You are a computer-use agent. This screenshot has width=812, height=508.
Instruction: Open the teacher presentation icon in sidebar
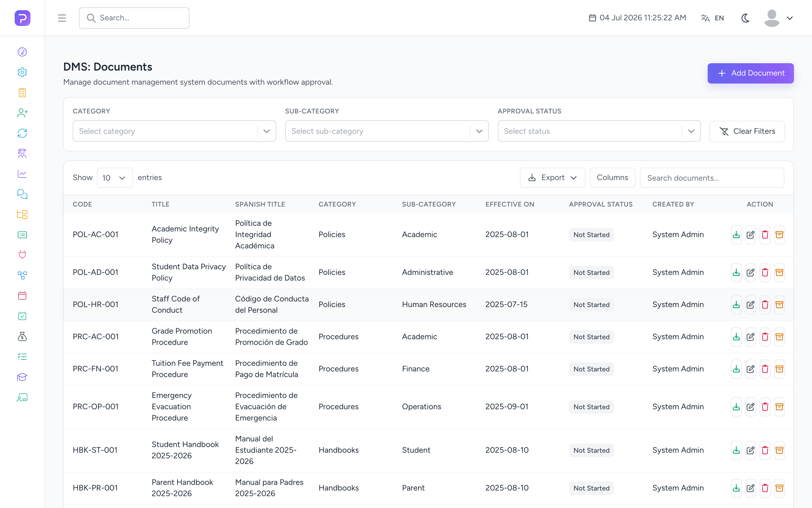(x=22, y=397)
